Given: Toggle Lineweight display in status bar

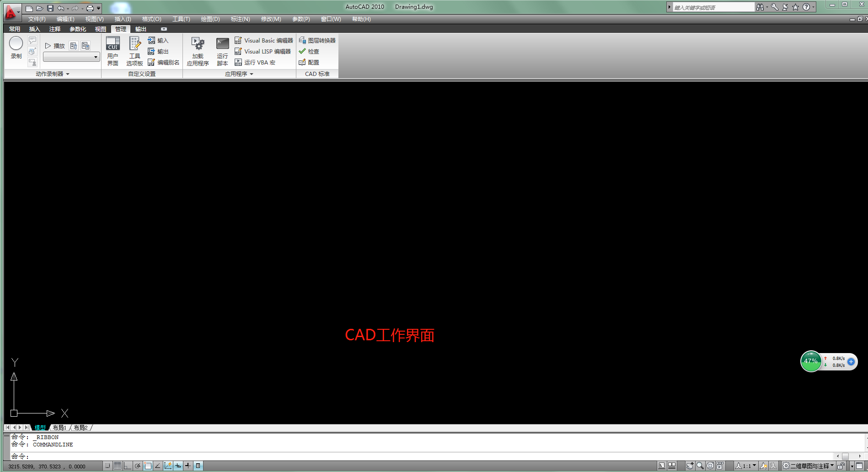Looking at the screenshot, I should pyautogui.click(x=188, y=466).
